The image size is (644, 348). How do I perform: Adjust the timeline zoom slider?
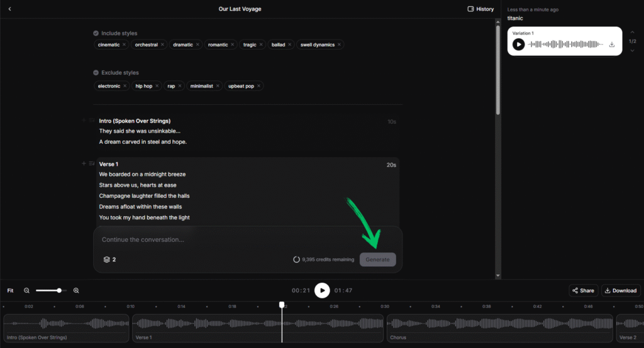click(59, 290)
